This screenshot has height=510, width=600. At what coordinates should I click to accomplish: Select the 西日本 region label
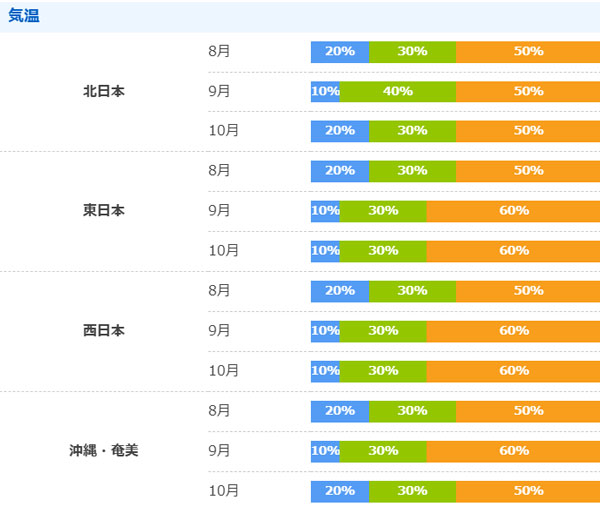pos(104,331)
